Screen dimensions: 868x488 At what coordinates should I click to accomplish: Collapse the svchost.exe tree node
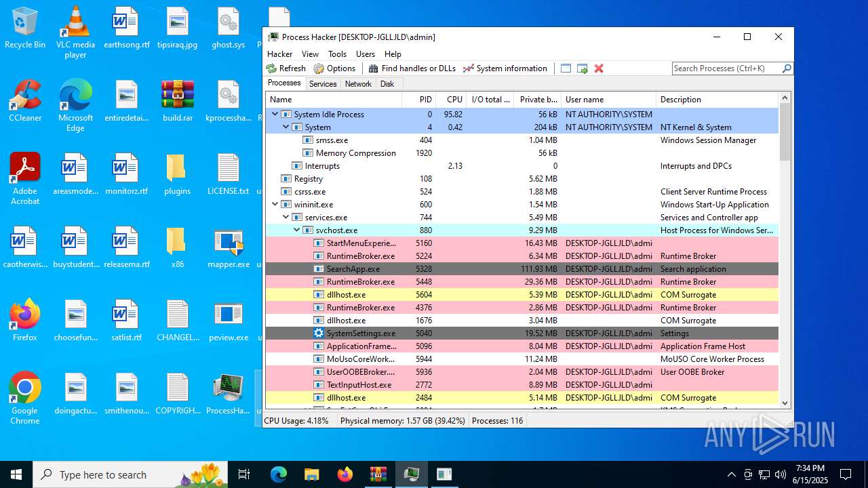[297, 230]
